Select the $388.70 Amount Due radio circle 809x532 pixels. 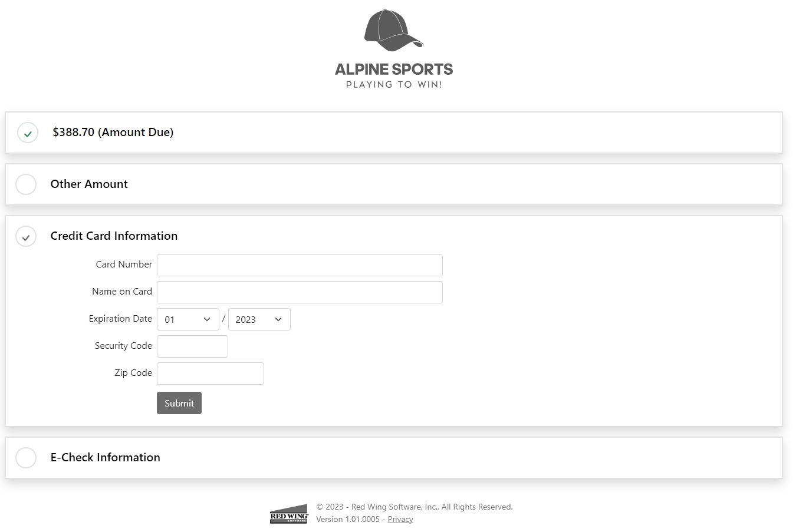tap(28, 133)
